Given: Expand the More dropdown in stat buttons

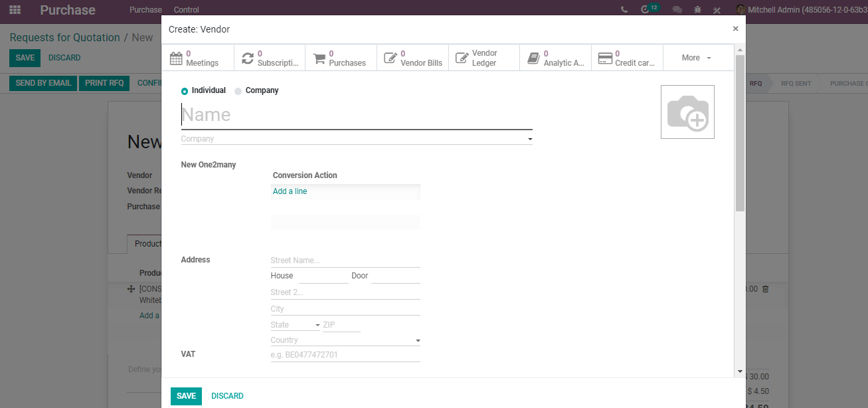Looking at the screenshot, I should (x=697, y=58).
